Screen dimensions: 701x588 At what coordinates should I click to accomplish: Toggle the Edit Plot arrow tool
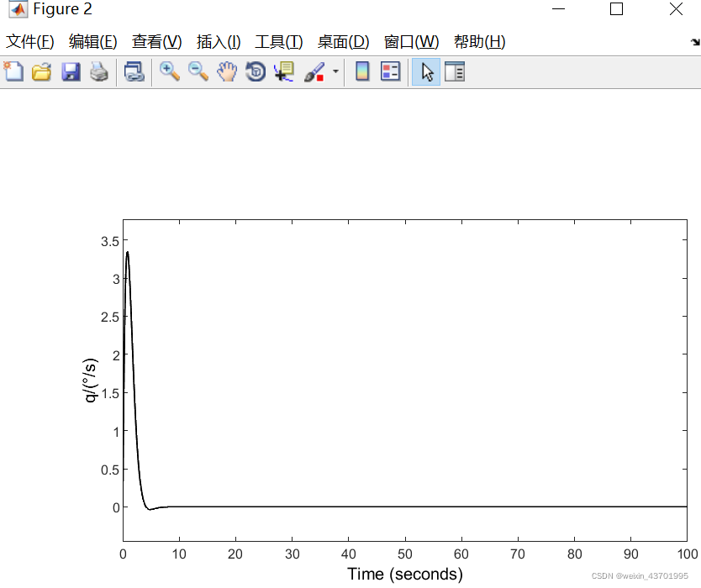[x=426, y=71]
